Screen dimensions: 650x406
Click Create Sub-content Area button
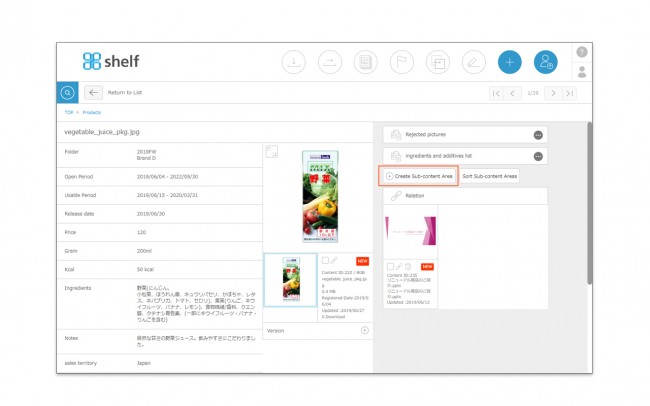point(419,176)
